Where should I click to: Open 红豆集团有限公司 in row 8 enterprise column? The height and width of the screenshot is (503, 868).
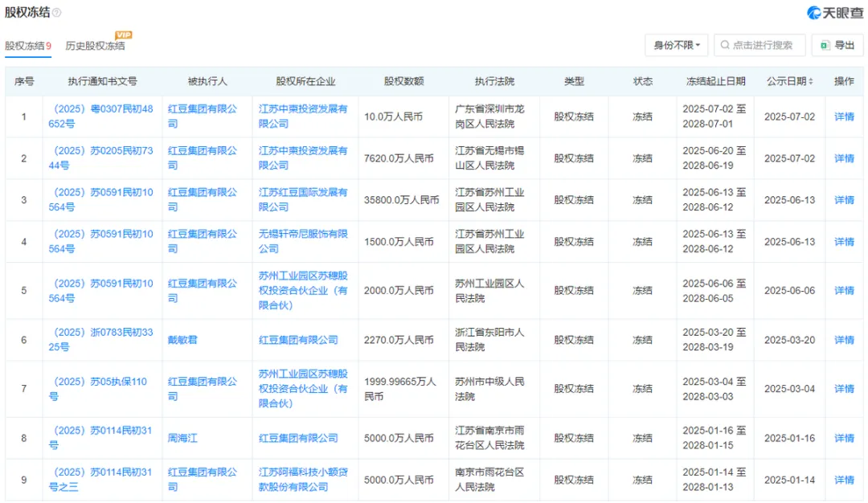coord(298,438)
